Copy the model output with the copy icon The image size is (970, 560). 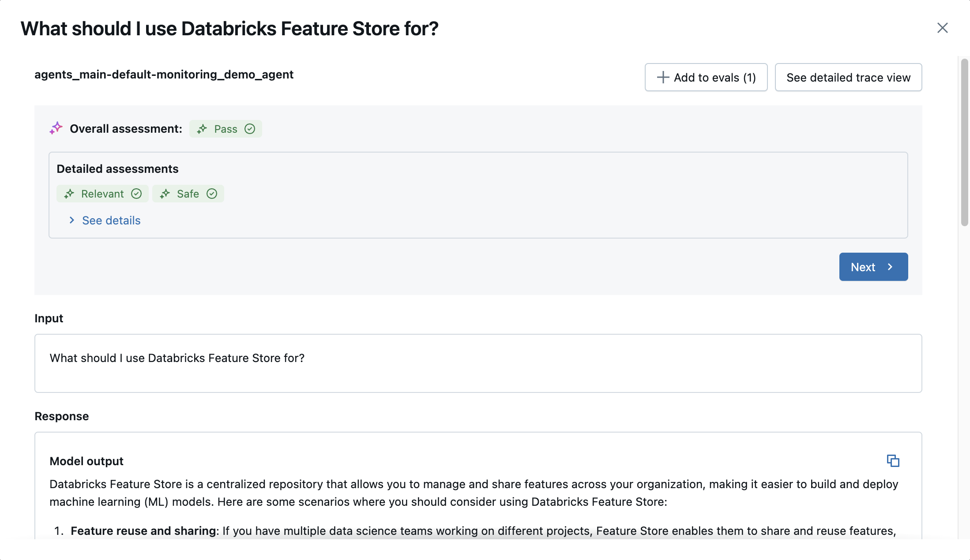coord(893,461)
